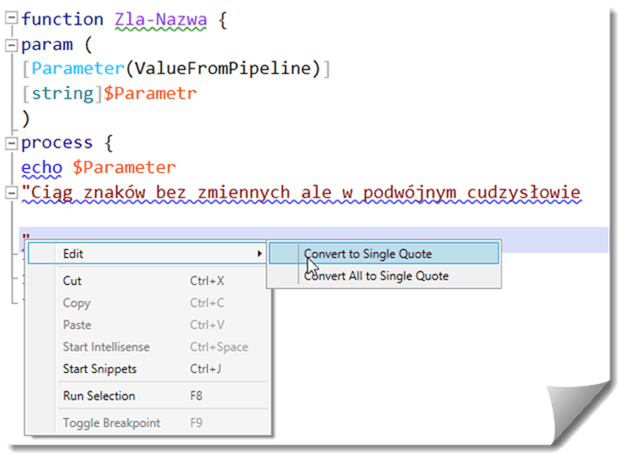Click the 'param' keyword
The height and width of the screenshot is (460, 625).
pyautogui.click(x=47, y=45)
